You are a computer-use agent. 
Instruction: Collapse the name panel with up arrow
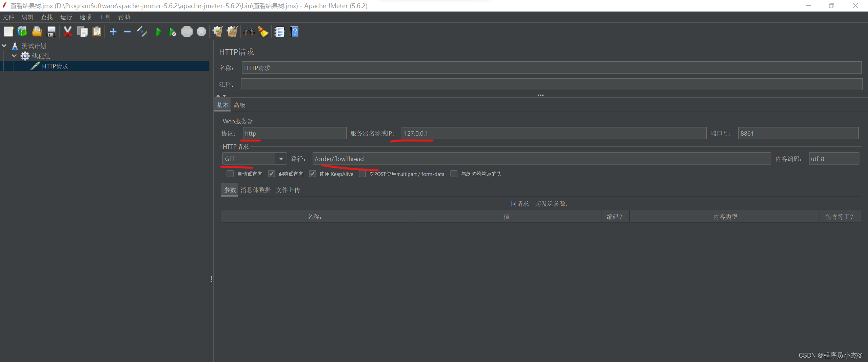pyautogui.click(x=218, y=96)
